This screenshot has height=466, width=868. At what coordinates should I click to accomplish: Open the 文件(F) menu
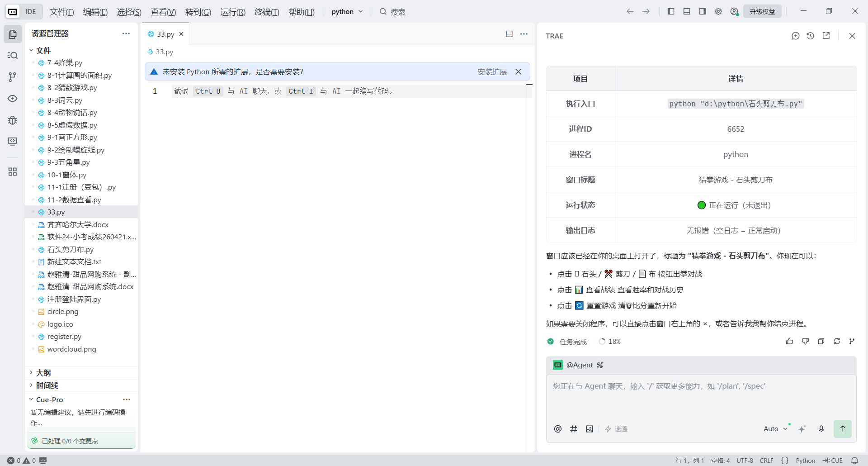(62, 12)
